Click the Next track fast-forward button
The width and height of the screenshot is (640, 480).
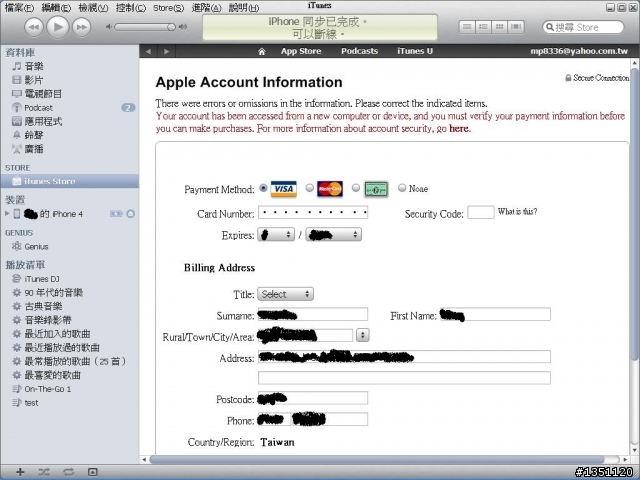pyautogui.click(x=82, y=27)
